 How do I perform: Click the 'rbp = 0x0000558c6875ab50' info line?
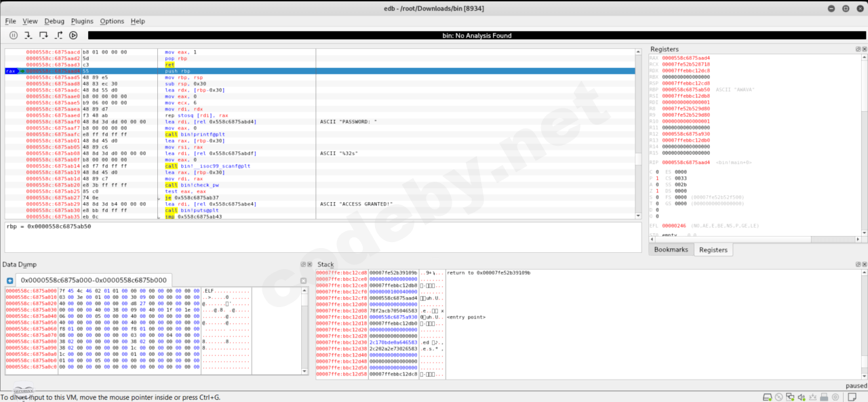point(48,226)
